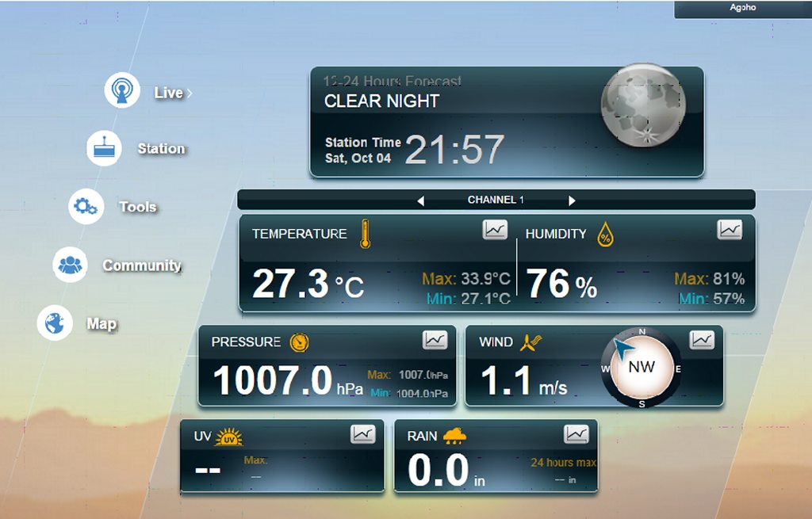Switch to previous channel with left arrow

click(420, 200)
